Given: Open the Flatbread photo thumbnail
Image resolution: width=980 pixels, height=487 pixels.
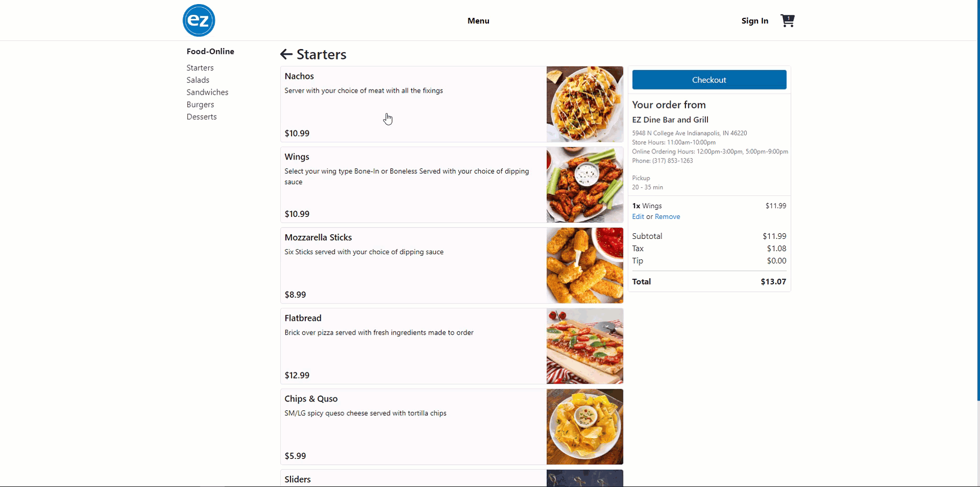Looking at the screenshot, I should [x=585, y=346].
